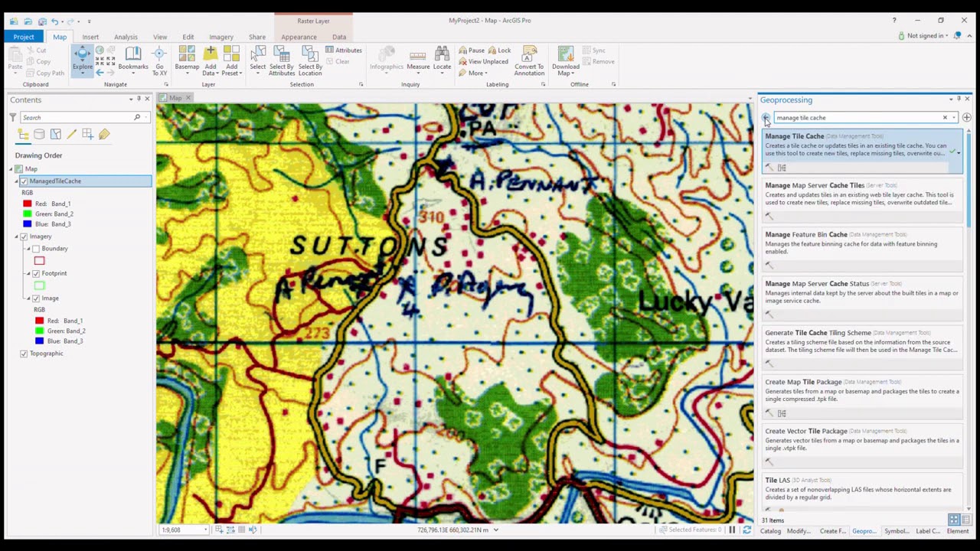Select the Explore navigation tool
Image resolution: width=980 pixels, height=551 pixels.
[82, 59]
